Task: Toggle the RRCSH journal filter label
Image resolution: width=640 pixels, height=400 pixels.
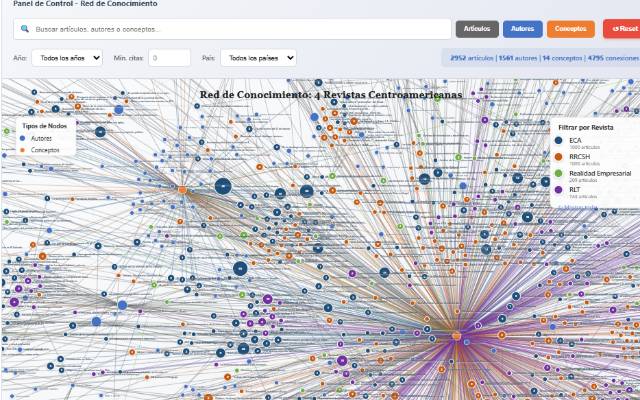Action: (x=579, y=157)
